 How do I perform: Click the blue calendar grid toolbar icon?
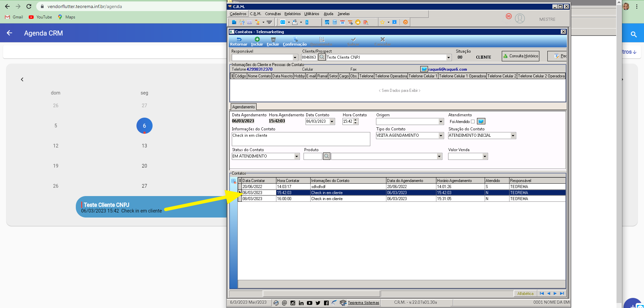pyautogui.click(x=327, y=22)
